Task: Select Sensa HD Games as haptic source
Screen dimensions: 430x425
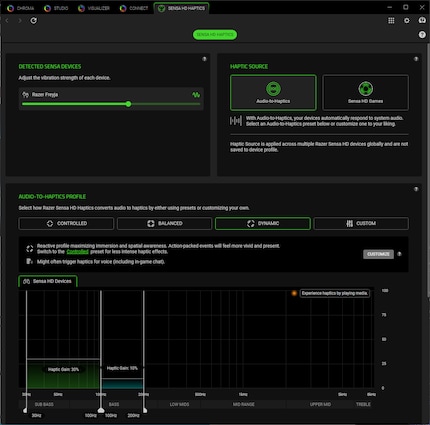Action: click(x=365, y=93)
